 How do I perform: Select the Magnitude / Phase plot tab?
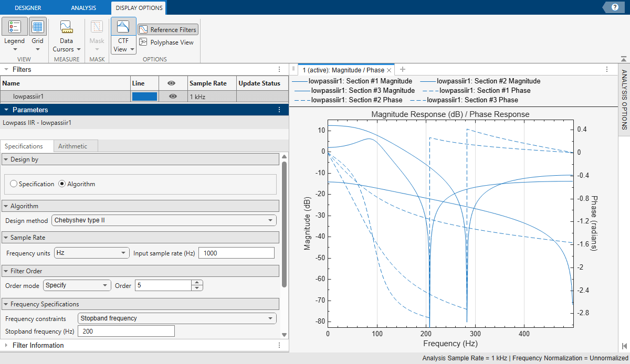[x=343, y=70]
